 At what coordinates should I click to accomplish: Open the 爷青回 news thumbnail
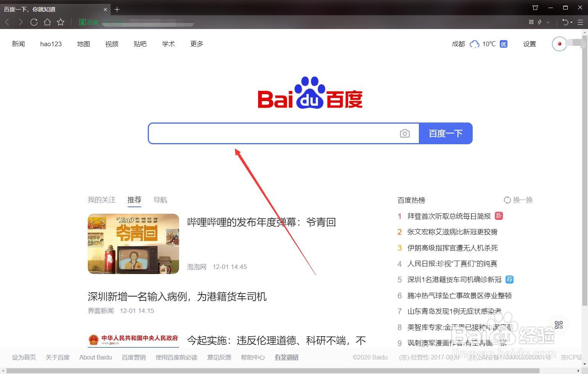point(133,244)
